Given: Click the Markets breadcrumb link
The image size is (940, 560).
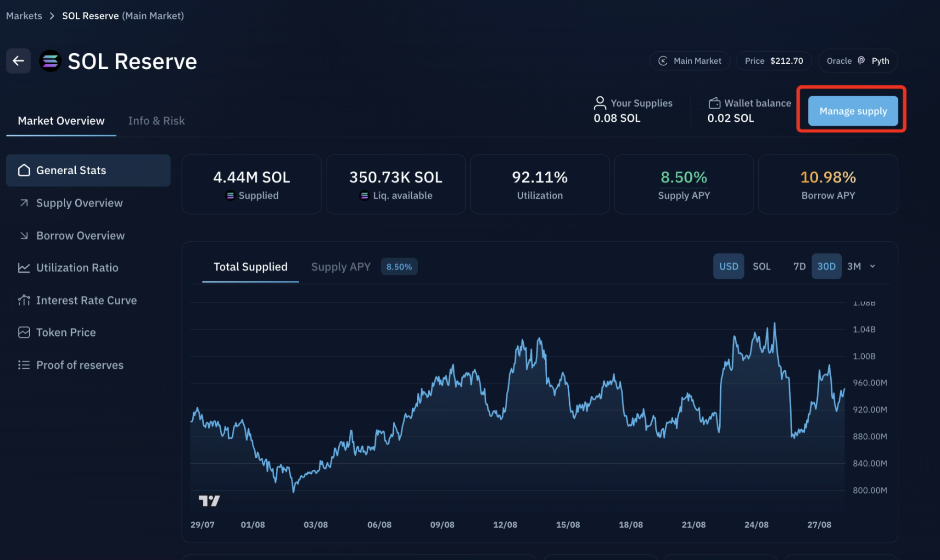Looking at the screenshot, I should [x=24, y=16].
